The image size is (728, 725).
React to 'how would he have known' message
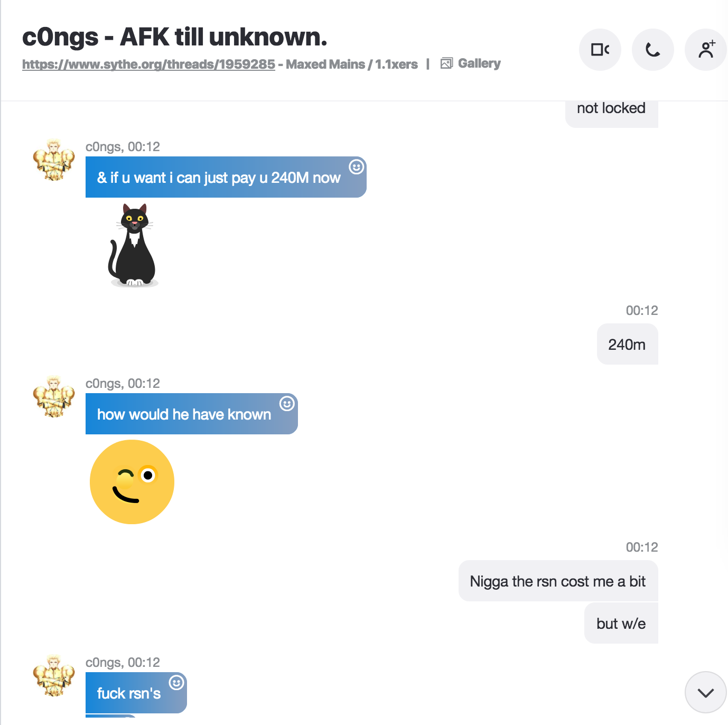(287, 404)
